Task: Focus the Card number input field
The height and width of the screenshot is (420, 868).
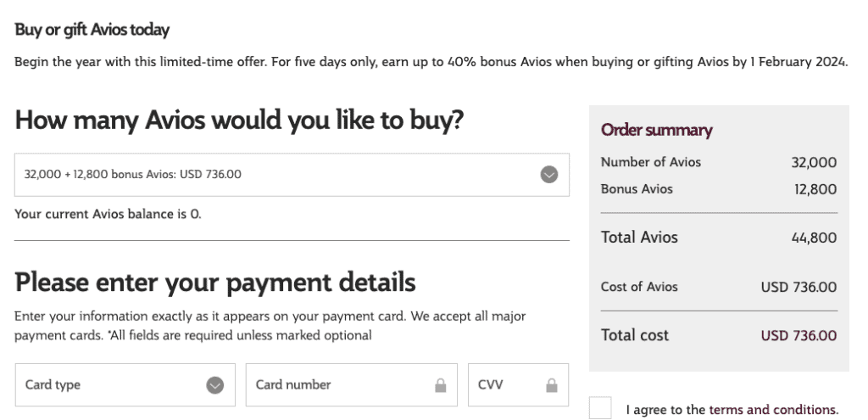Action: [x=339, y=385]
